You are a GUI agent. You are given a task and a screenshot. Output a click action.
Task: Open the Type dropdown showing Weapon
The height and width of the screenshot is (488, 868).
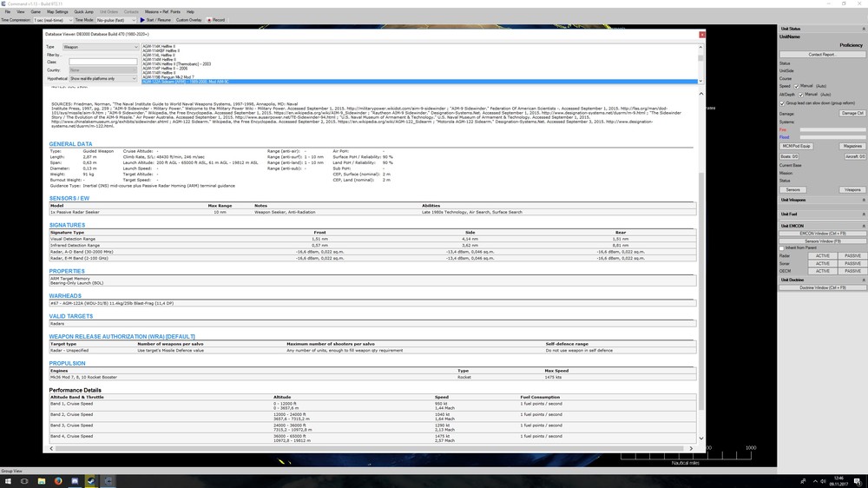(100, 47)
